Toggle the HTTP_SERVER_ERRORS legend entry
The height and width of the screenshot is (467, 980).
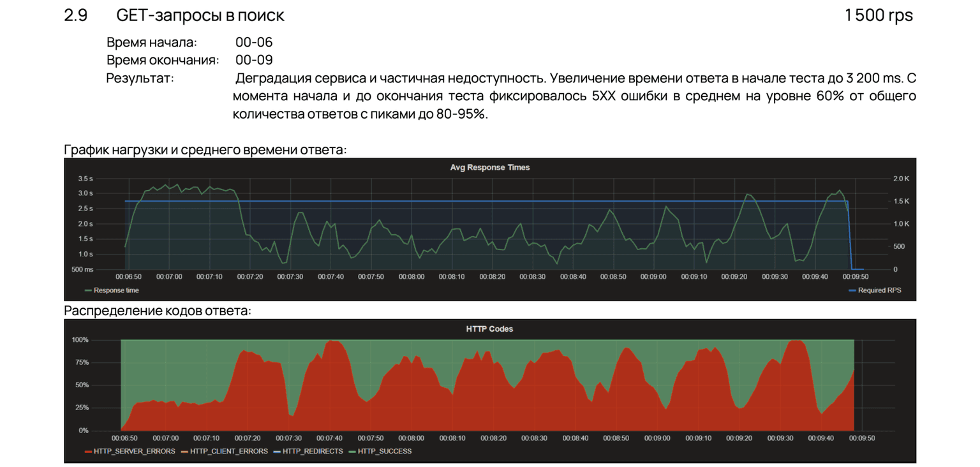(x=134, y=452)
